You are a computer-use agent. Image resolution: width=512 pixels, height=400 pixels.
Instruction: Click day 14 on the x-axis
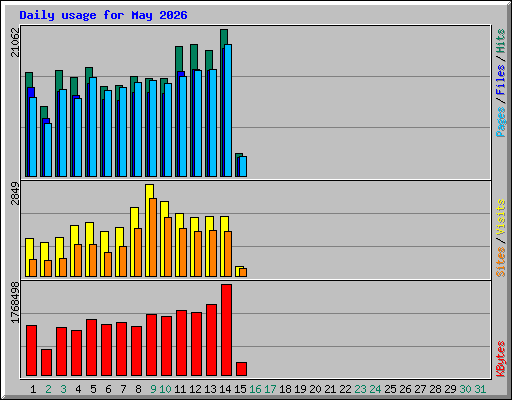click(225, 389)
